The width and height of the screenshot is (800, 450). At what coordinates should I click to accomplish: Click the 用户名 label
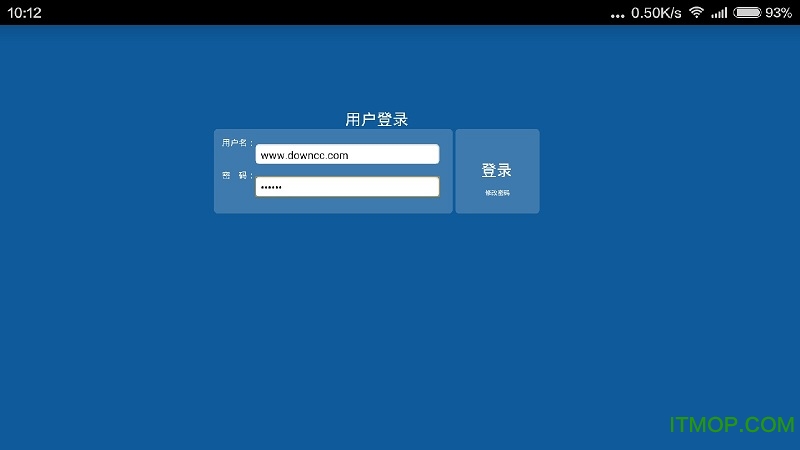[x=237, y=143]
